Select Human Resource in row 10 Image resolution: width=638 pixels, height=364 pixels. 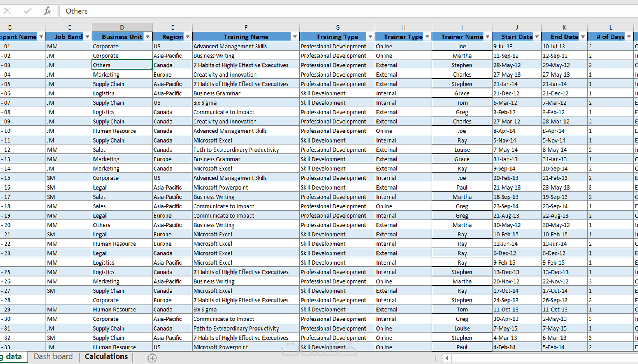pyautogui.click(x=122, y=131)
